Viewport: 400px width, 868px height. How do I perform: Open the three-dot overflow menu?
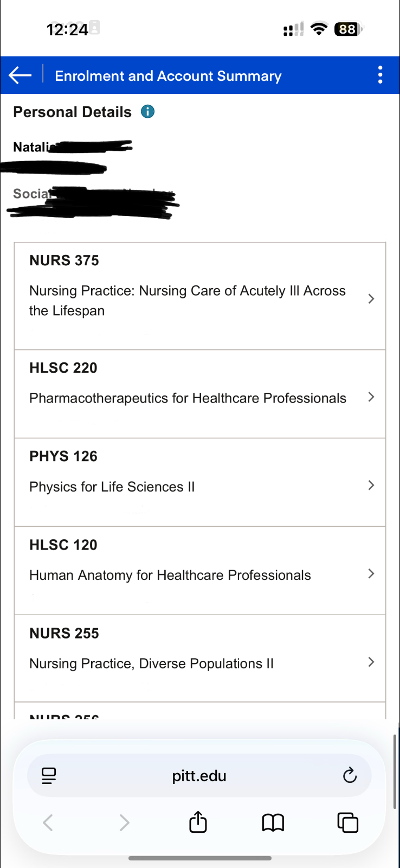(x=380, y=75)
